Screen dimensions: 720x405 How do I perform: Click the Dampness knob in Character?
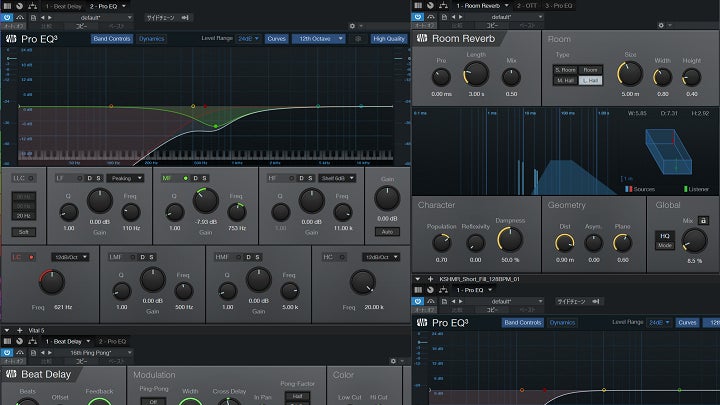(x=510, y=240)
